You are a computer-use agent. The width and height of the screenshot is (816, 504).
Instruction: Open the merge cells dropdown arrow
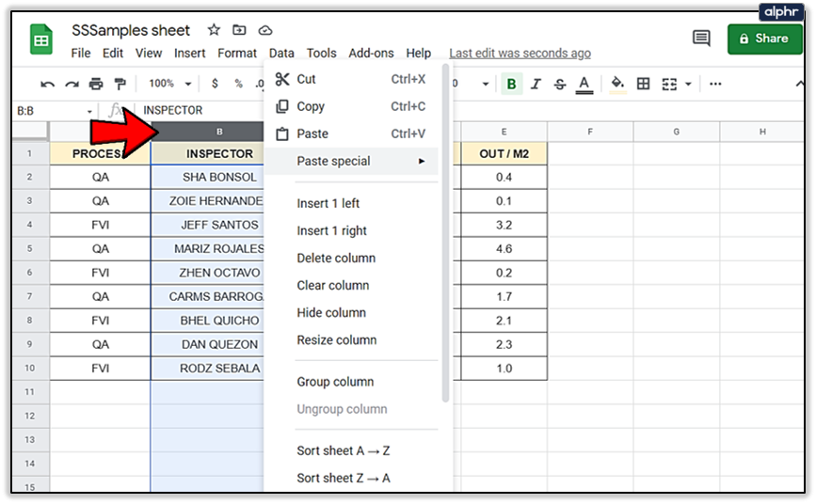pos(688,84)
